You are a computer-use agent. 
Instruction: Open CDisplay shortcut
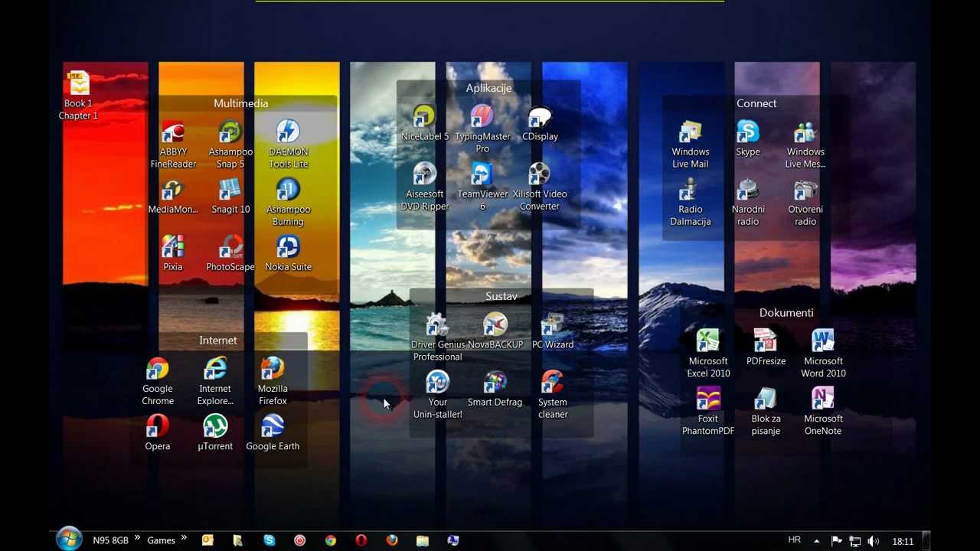pyautogui.click(x=540, y=123)
